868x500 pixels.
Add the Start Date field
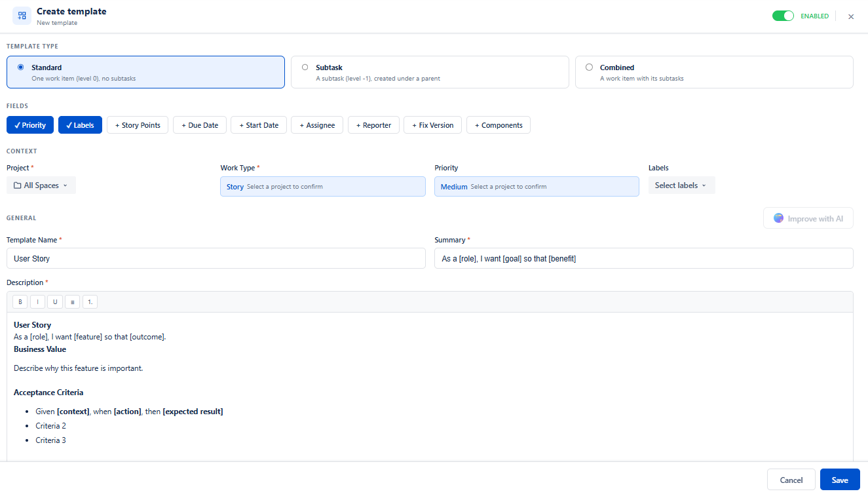coord(259,125)
